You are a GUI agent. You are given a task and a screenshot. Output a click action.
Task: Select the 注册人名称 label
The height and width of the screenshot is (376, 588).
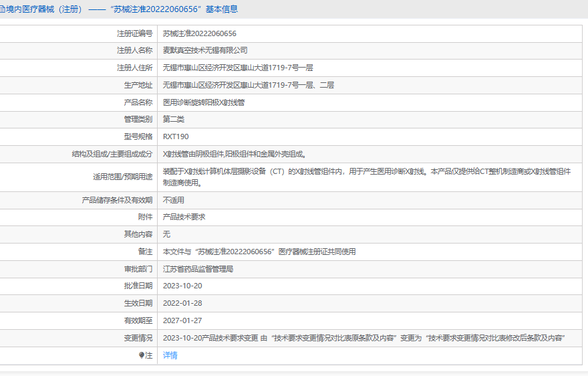point(134,50)
